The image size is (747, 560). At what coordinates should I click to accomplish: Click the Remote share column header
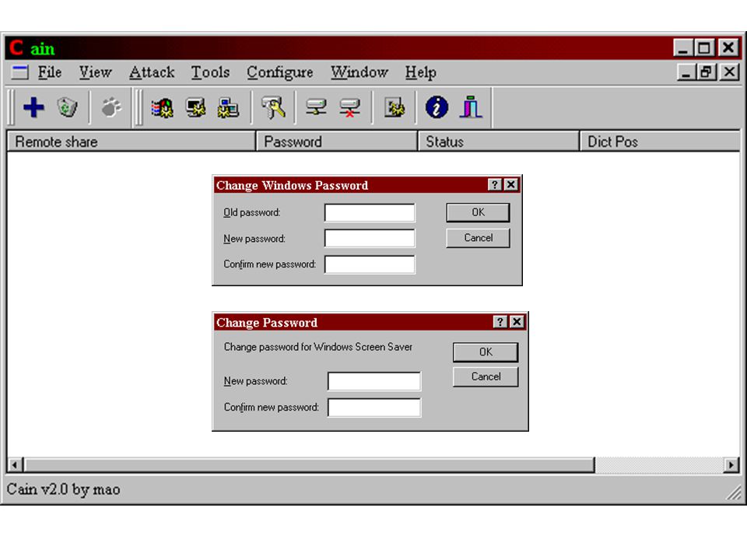pyautogui.click(x=131, y=142)
